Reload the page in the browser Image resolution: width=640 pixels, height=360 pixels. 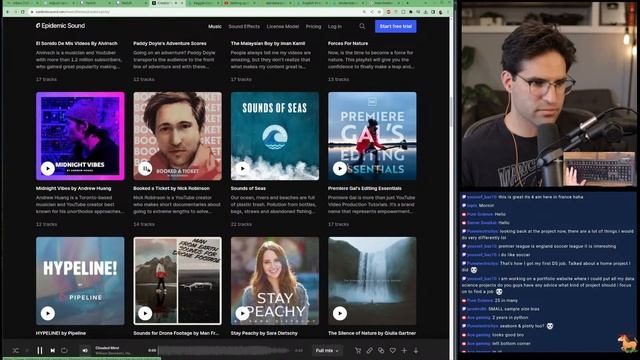pos(23,12)
